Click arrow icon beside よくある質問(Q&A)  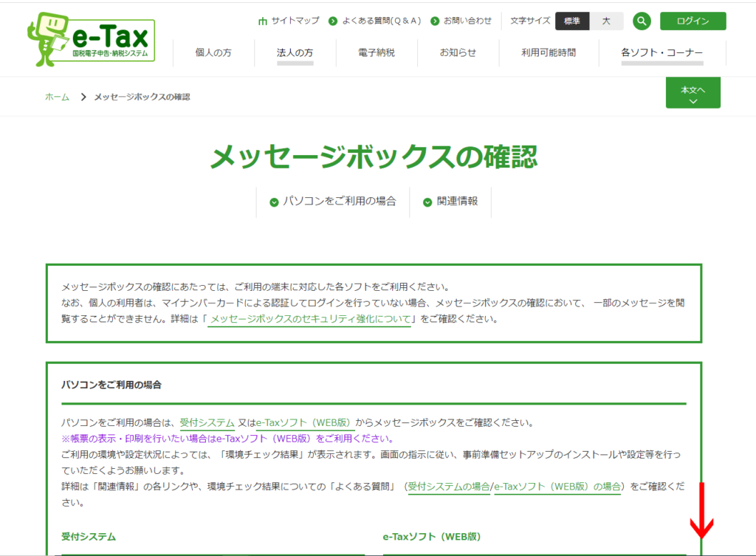tap(333, 21)
